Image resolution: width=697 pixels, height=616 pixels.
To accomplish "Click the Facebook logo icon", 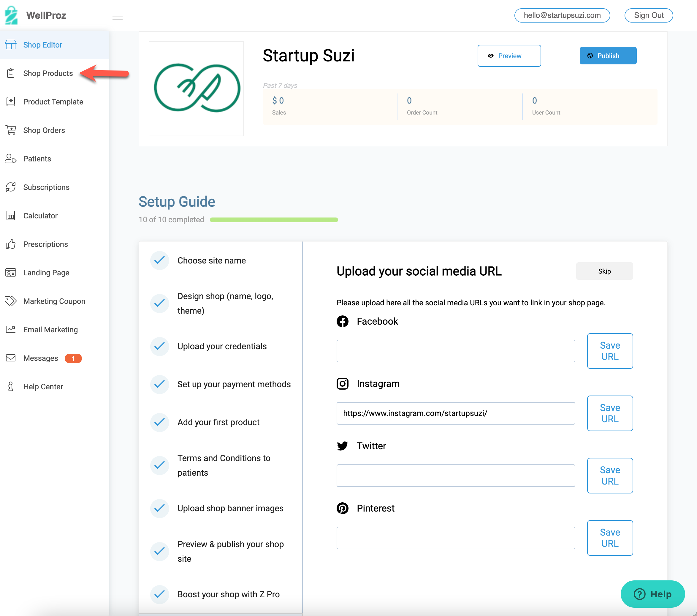I will pyautogui.click(x=342, y=321).
